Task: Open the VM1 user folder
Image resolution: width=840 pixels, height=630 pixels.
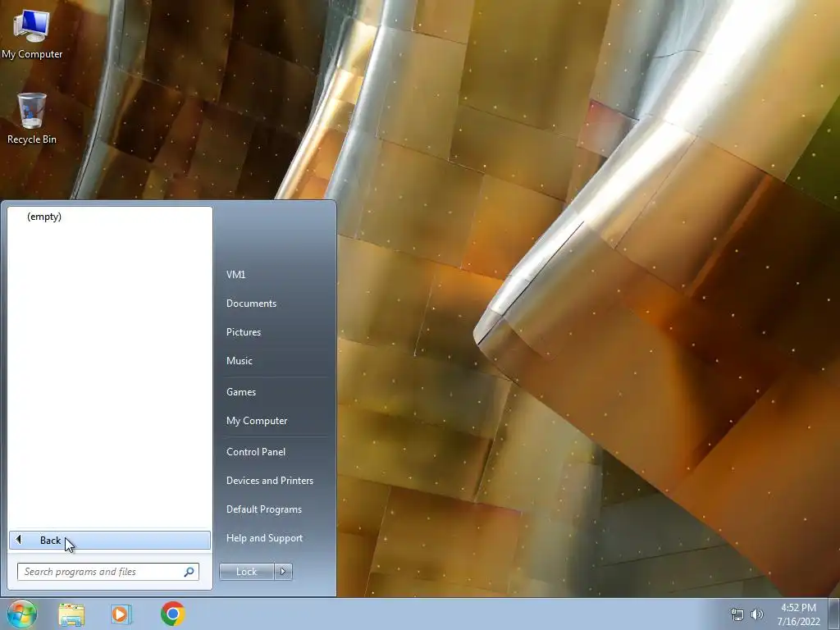Action: [235, 274]
